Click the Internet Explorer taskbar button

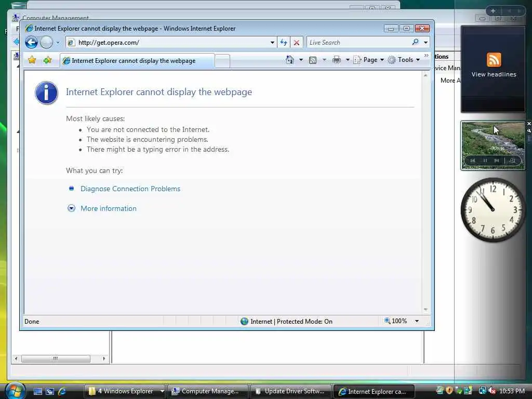coord(374,391)
